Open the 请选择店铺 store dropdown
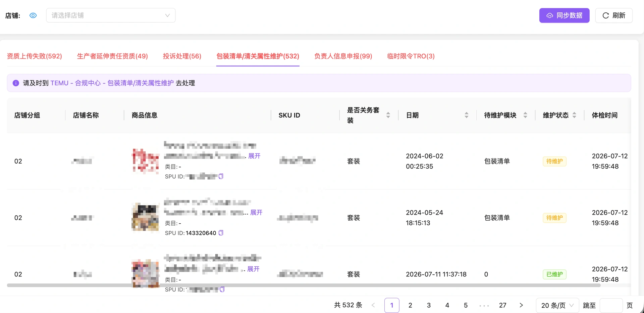 coord(111,15)
